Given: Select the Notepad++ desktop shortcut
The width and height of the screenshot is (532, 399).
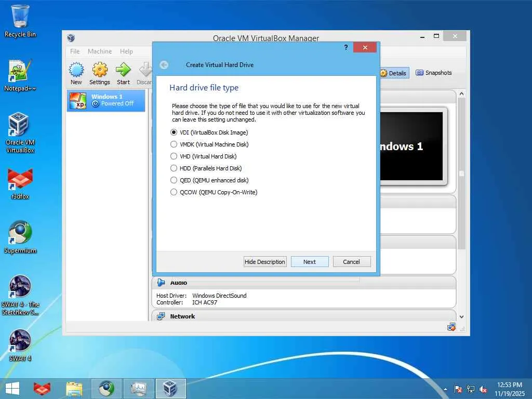Looking at the screenshot, I should tap(20, 75).
